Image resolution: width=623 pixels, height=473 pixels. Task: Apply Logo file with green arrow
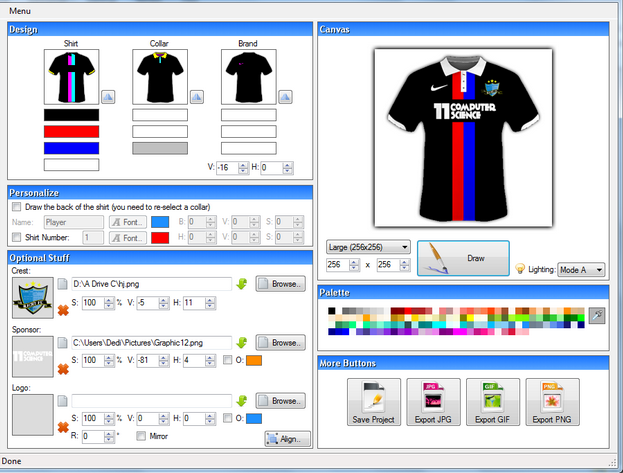click(x=242, y=401)
